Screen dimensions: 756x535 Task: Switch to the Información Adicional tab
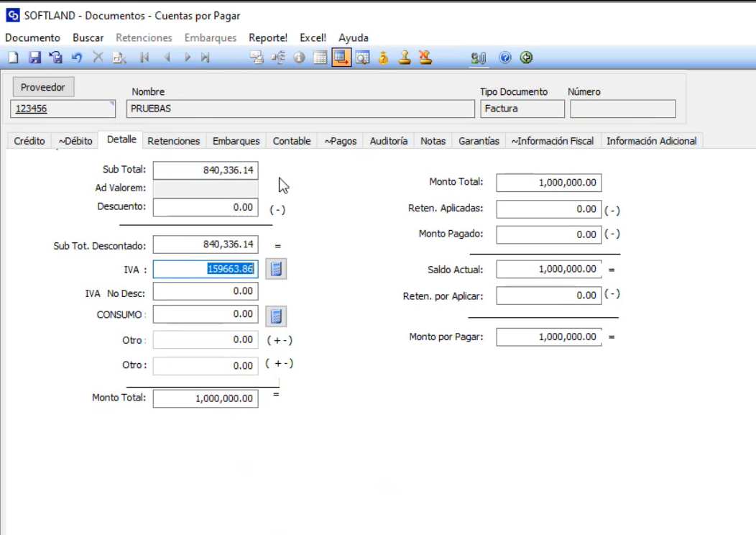651,141
